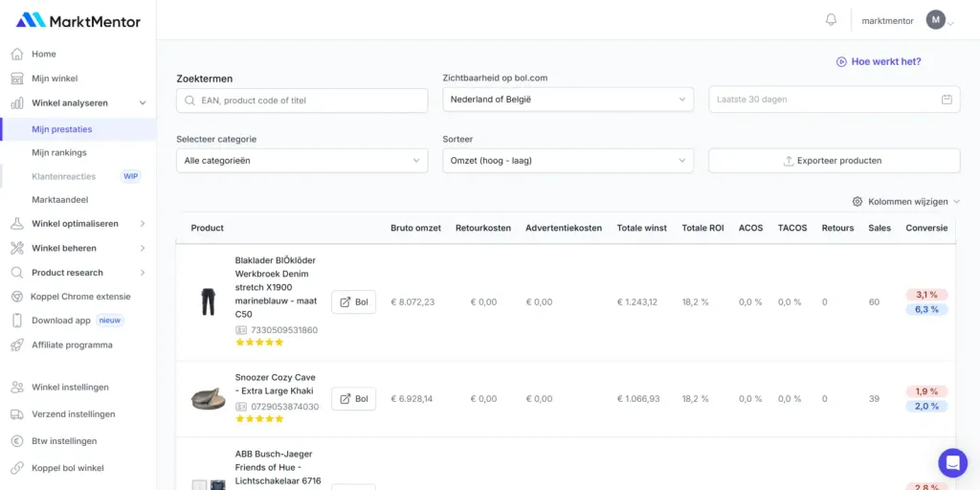Click the EAN 7330509531860
The height and width of the screenshot is (490, 980).
coord(283,330)
